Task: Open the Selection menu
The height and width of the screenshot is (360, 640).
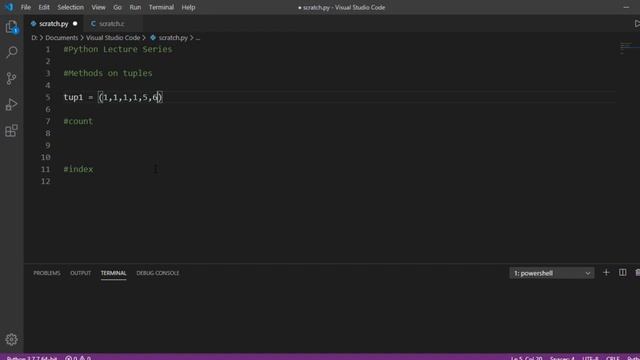Action: tap(70, 7)
